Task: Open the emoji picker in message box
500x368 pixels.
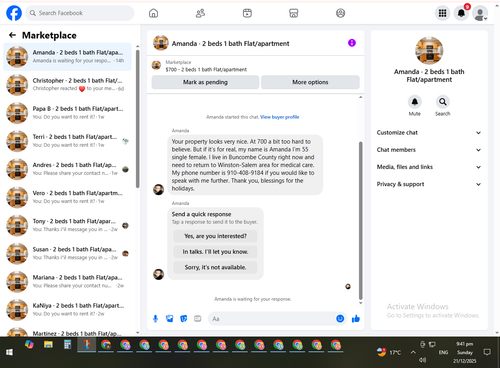Action: click(x=340, y=319)
